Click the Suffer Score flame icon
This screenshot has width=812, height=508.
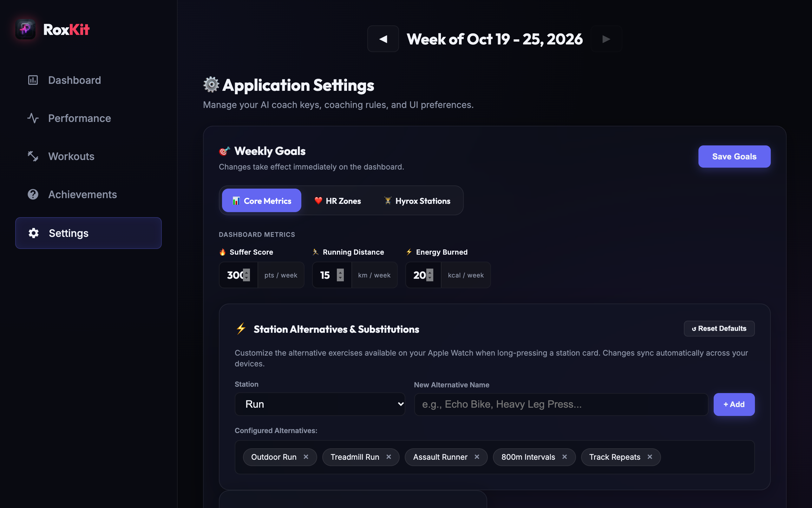(x=222, y=252)
